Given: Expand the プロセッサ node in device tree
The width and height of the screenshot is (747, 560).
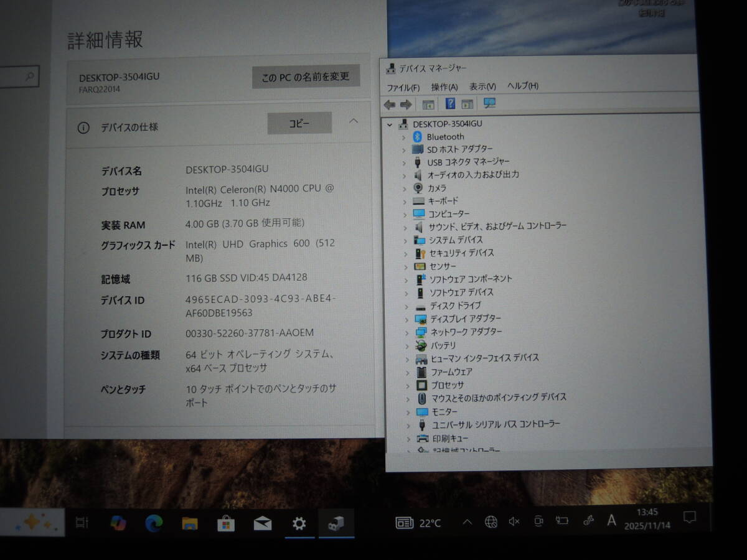Looking at the screenshot, I should click(x=407, y=385).
